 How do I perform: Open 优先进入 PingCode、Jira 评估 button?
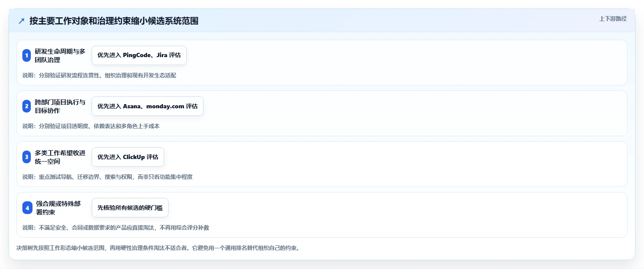click(x=139, y=55)
